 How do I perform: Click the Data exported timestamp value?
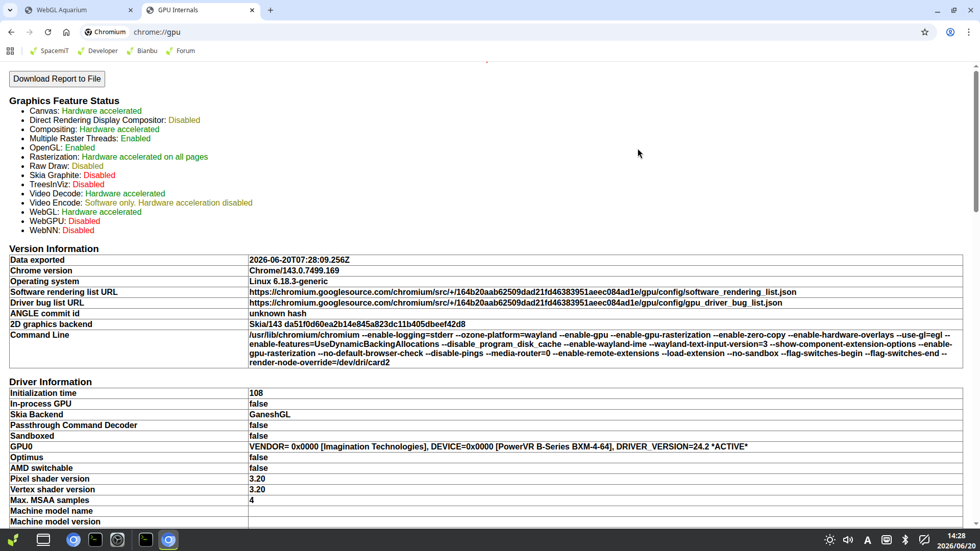[299, 260]
